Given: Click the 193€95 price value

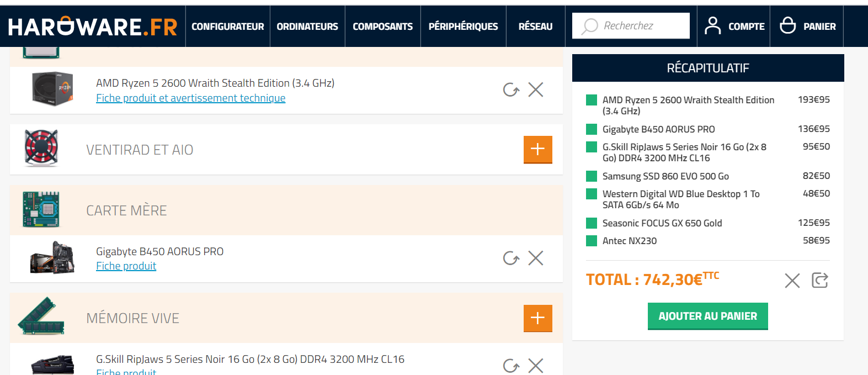Looking at the screenshot, I should pos(814,99).
